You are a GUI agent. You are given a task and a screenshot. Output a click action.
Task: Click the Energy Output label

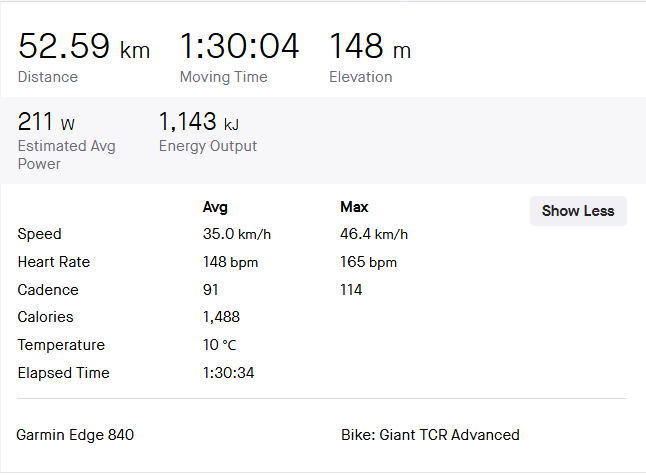[x=207, y=146]
